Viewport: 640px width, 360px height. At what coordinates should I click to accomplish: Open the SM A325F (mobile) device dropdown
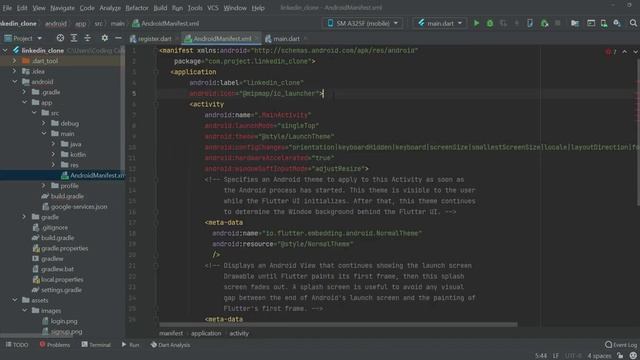363,23
